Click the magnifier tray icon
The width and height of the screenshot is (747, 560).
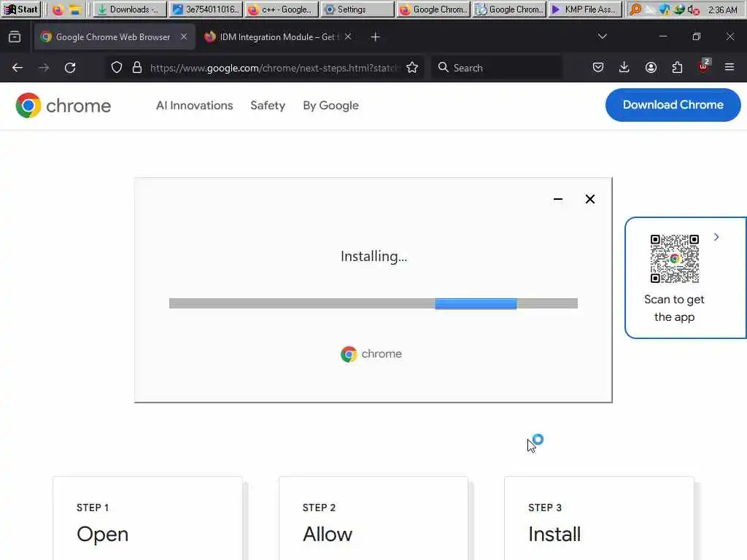(x=635, y=9)
